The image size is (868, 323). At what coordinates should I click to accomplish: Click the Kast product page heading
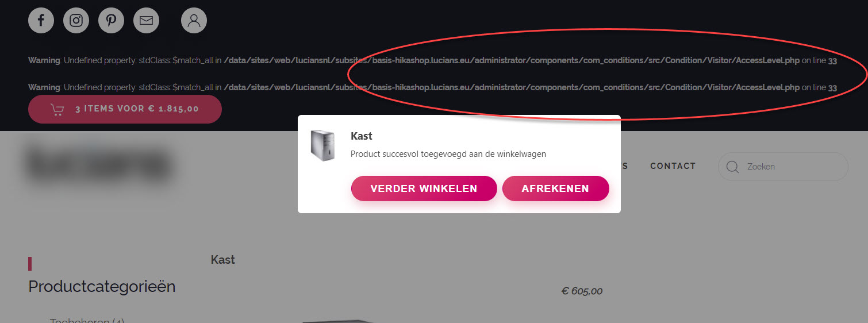[223, 260]
